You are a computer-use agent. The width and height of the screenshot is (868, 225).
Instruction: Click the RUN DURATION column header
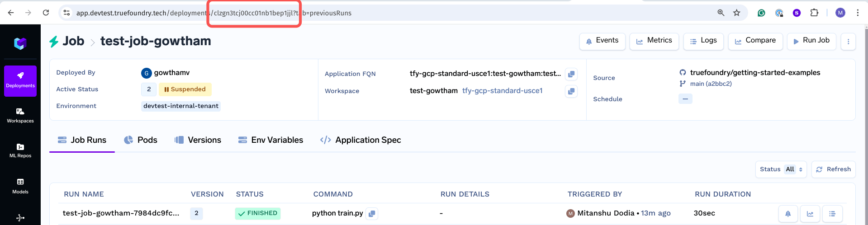click(x=723, y=194)
